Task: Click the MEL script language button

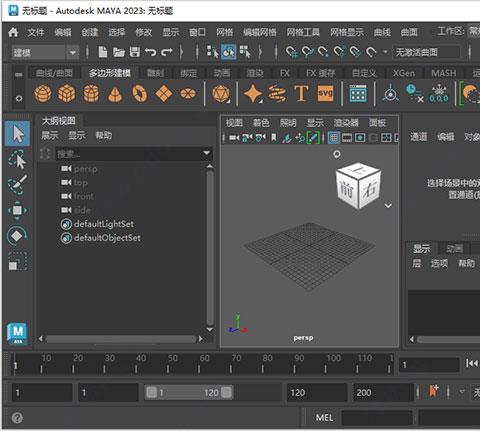Action: pos(324,417)
